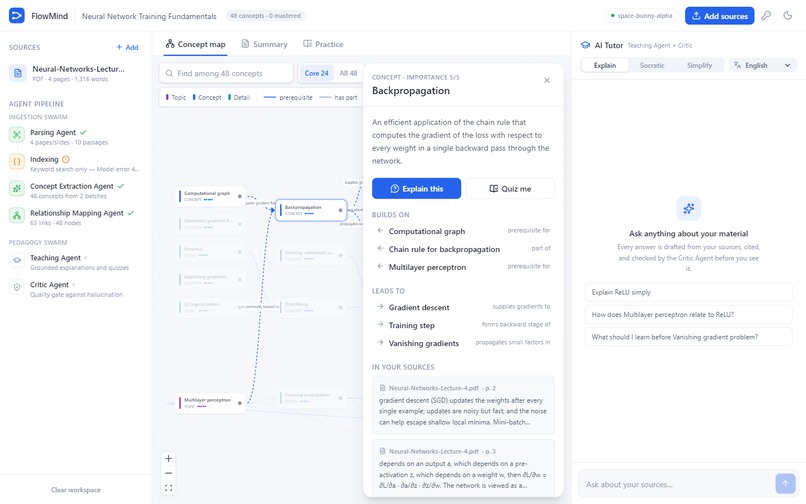Open the Training step leads-to link
This screenshot has height=504, width=806.
point(463,325)
